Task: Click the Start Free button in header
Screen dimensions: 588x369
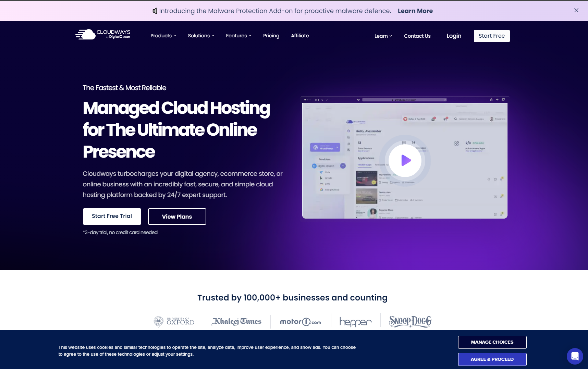Action: point(492,36)
